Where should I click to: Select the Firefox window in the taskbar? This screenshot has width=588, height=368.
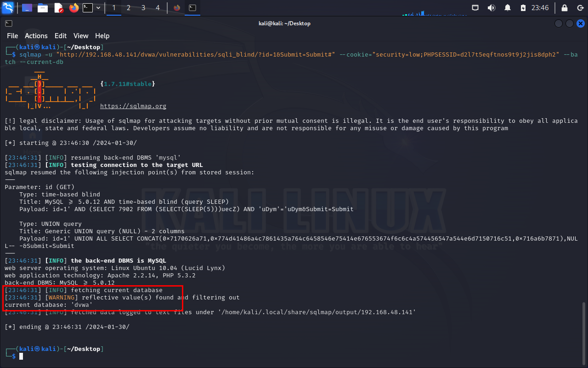(177, 8)
